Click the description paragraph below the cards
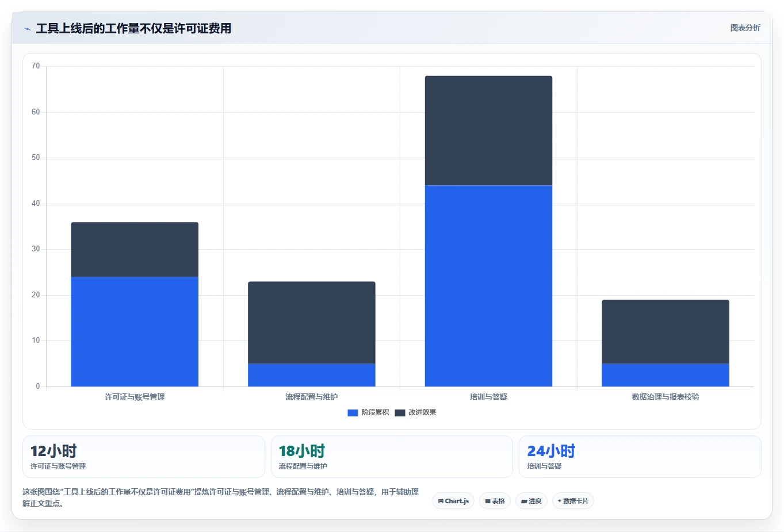784x532 pixels. 221,497
